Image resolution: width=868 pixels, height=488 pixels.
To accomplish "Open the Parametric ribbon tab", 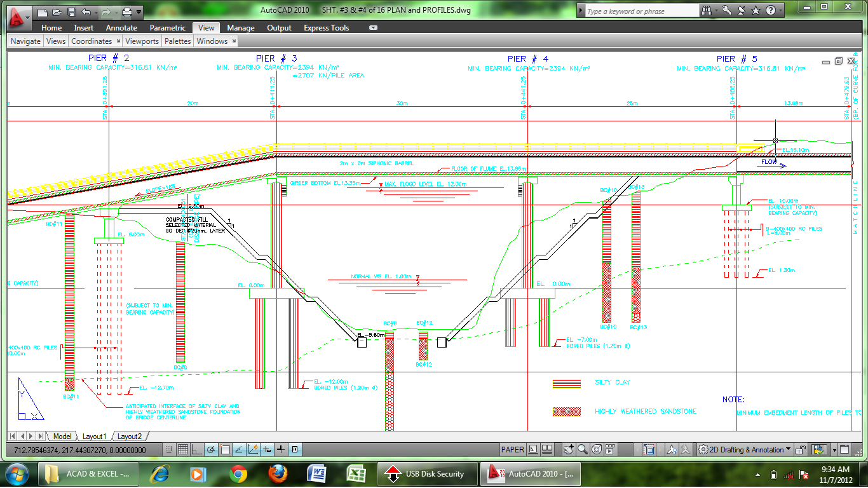I will click(168, 28).
